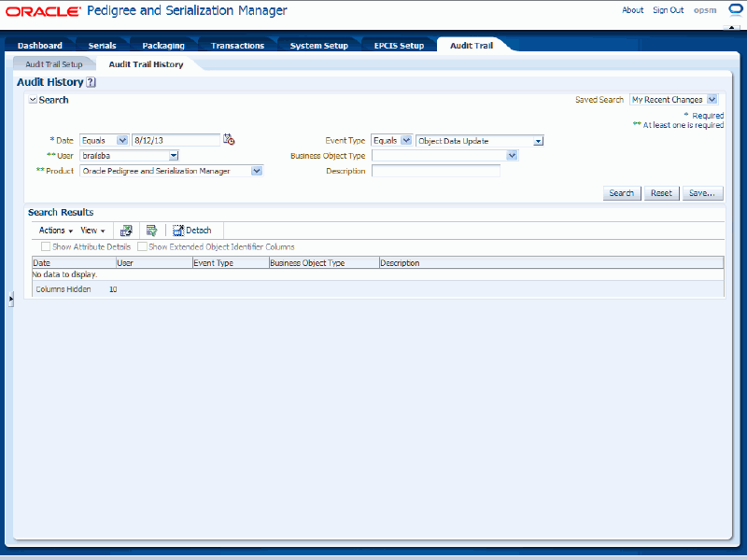The image size is (747, 560).
Task: Open the Actions menu
Action: (56, 231)
